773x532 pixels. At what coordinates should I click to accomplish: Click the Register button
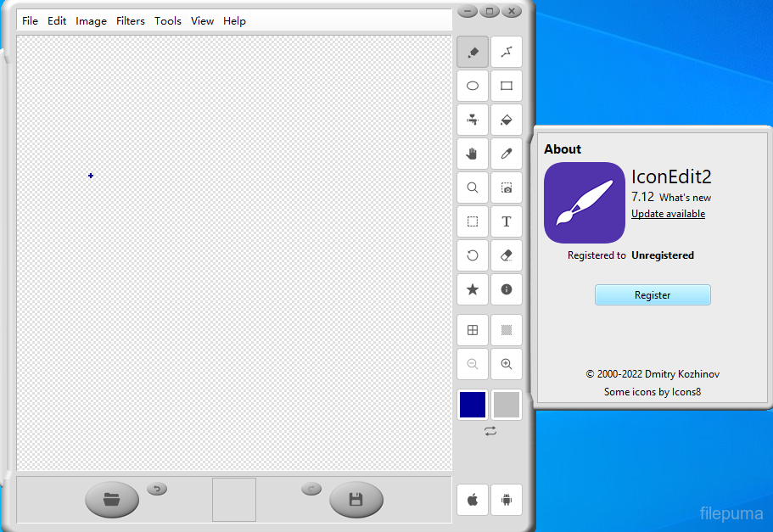click(x=653, y=295)
